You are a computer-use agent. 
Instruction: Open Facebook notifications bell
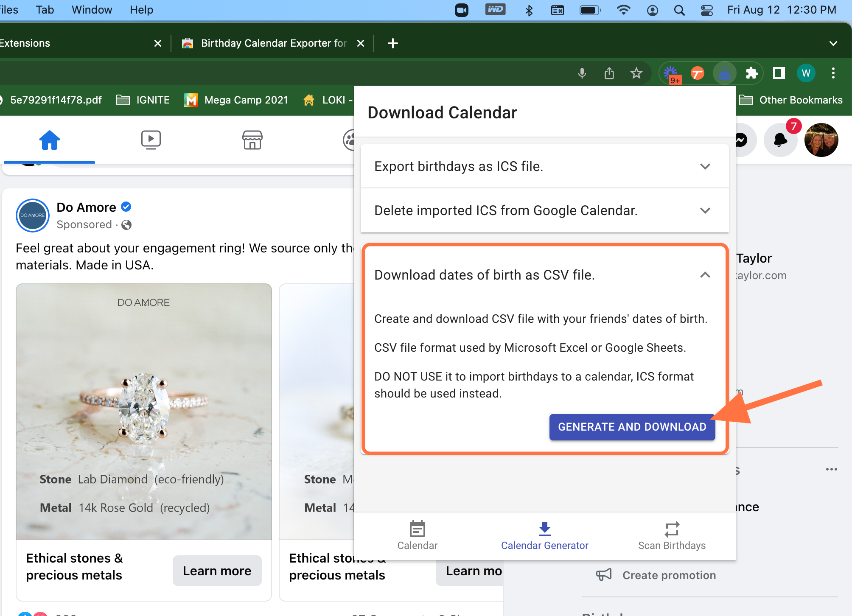(x=780, y=140)
